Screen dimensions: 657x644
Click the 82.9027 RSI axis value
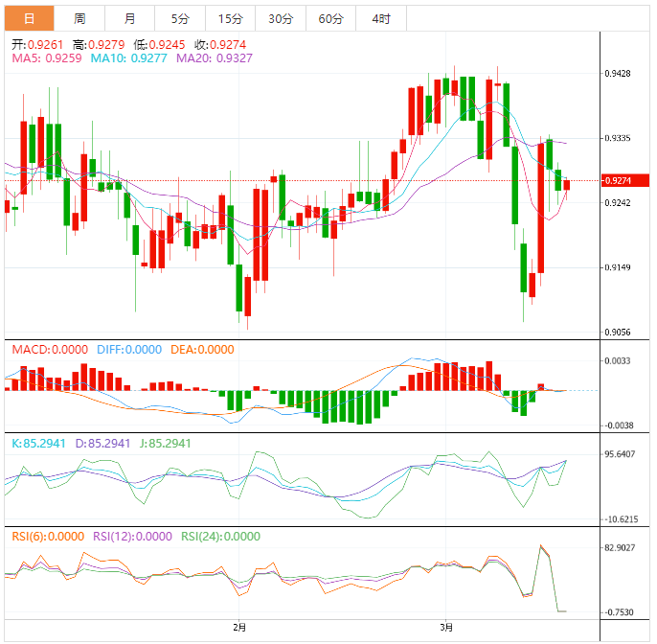(620, 548)
